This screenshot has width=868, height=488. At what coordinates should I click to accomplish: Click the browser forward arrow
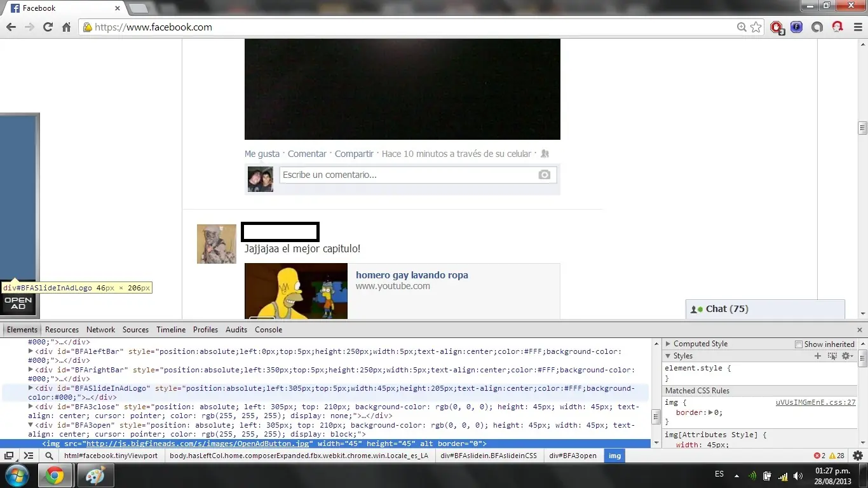point(29,27)
